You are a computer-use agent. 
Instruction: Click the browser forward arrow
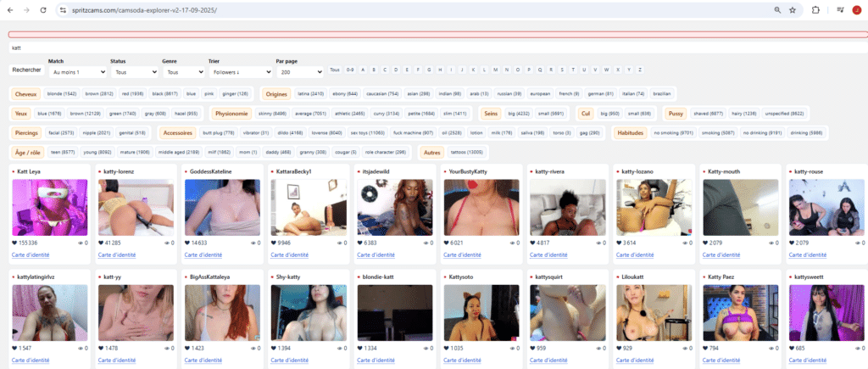(x=26, y=10)
